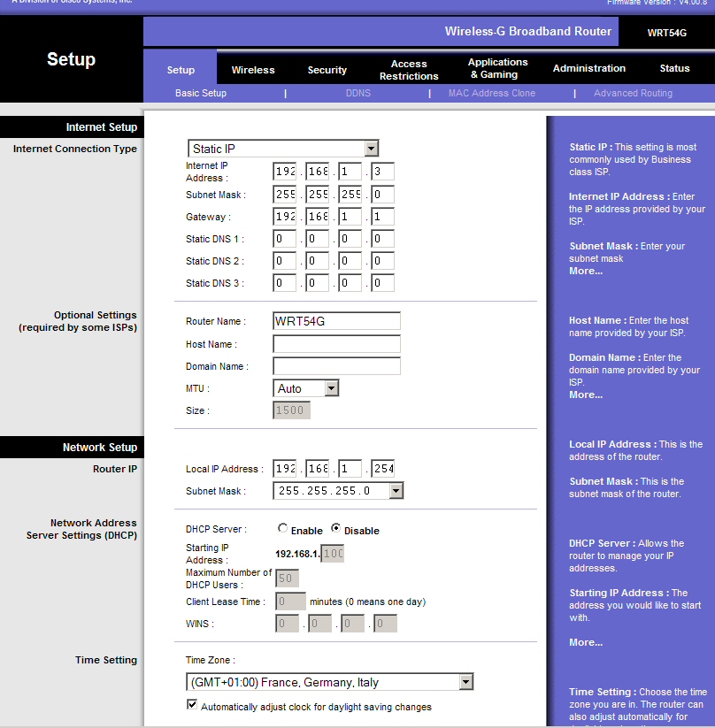Click the DHCP Starting IP Address field
Viewport: 715px width, 728px height.
click(x=333, y=554)
